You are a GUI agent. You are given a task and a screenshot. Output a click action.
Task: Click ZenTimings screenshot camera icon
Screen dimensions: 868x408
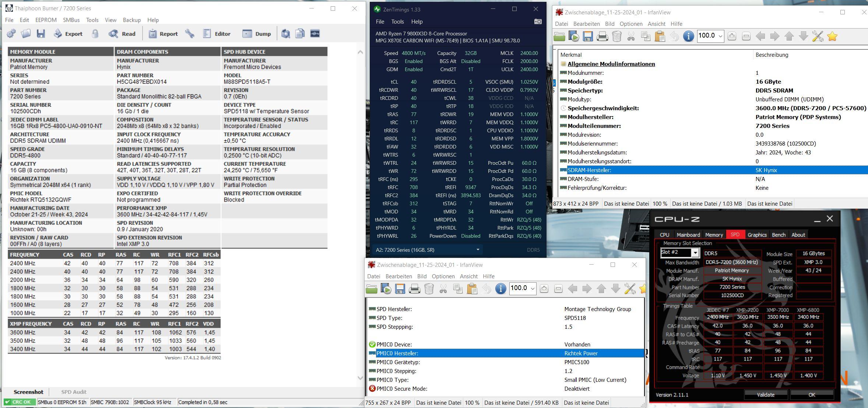(538, 22)
